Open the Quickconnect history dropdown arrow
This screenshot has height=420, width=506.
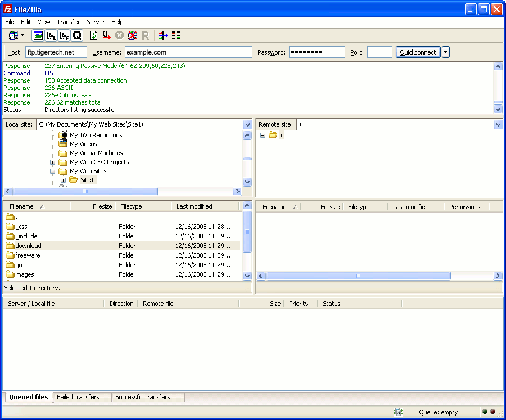click(446, 52)
